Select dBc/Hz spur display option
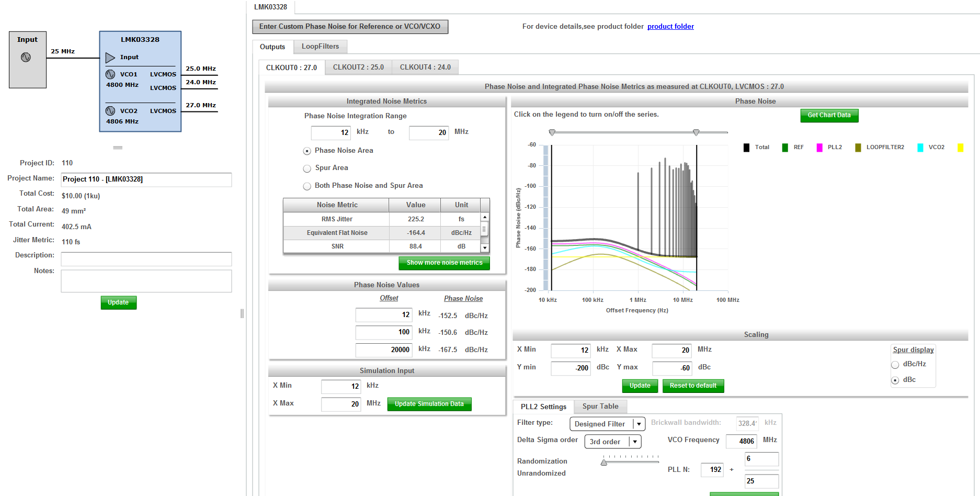 click(x=895, y=365)
